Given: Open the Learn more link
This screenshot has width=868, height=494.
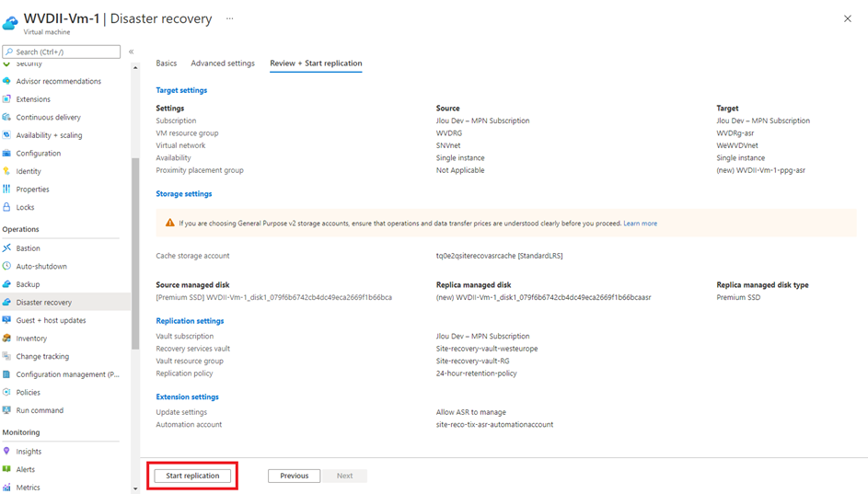Looking at the screenshot, I should [641, 224].
